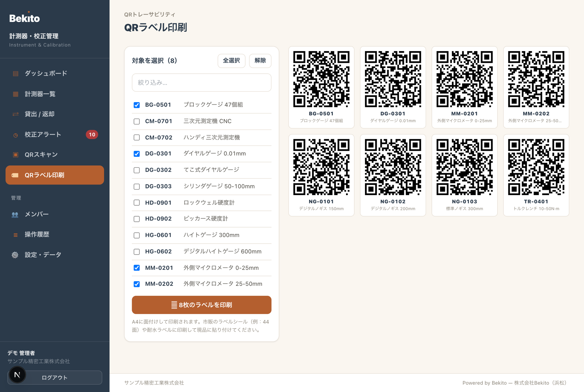Image resolution: width=584 pixels, height=392 pixels.
Task: Click the NG-0102 QR code card
Action: tap(393, 175)
